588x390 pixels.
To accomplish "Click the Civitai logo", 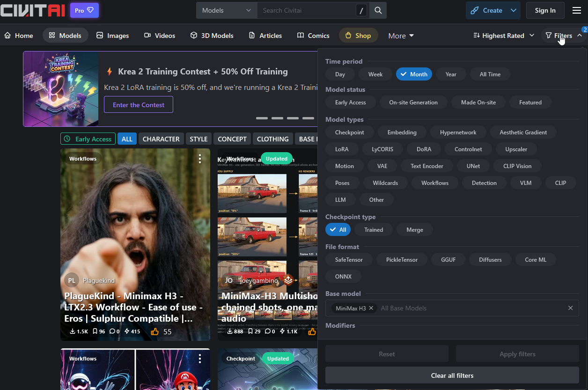I will [x=32, y=10].
